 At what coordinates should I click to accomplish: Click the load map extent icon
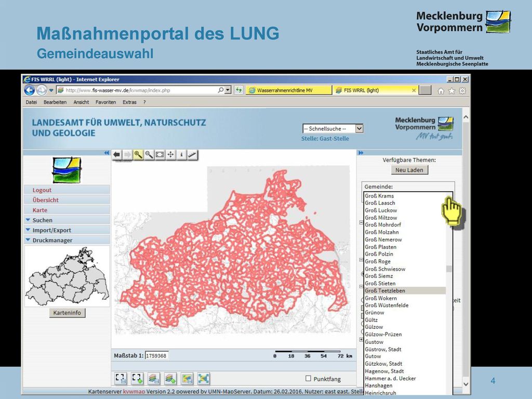click(x=137, y=378)
